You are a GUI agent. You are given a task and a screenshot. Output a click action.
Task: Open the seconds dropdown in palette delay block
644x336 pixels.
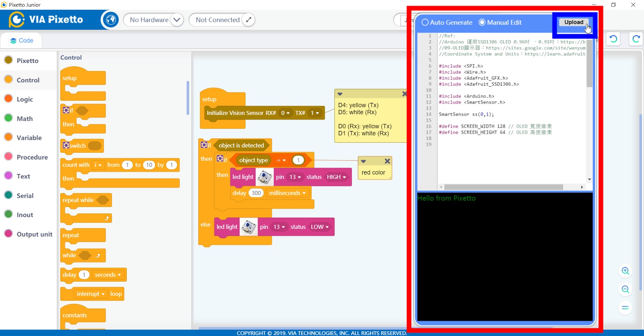coord(108,275)
